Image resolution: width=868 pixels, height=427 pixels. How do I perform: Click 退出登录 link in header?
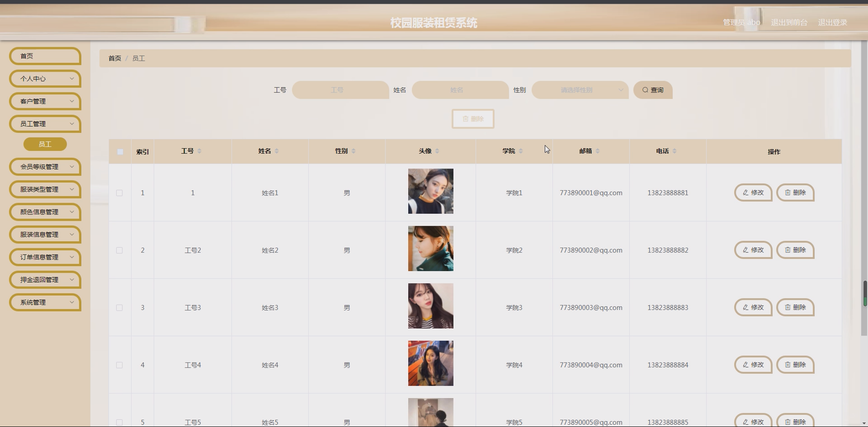[x=833, y=22]
